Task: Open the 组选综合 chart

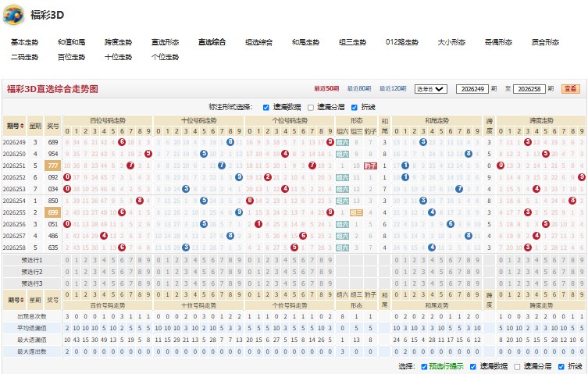Action: (x=258, y=42)
